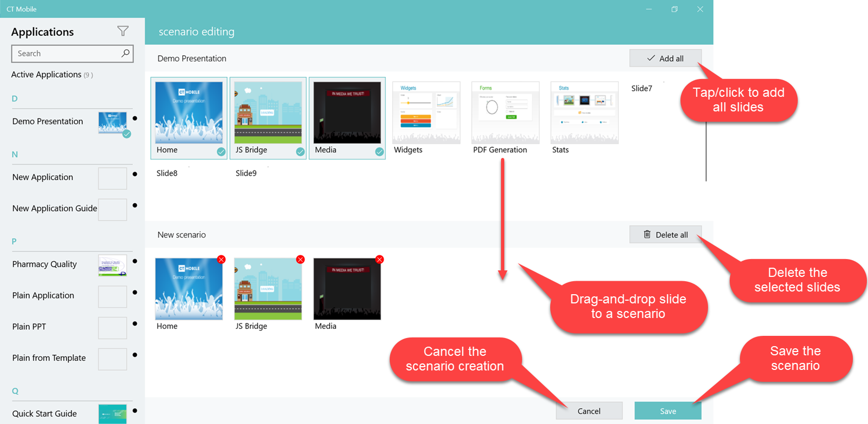Click the New scenario section title
The image size is (868, 424).
[x=182, y=235]
